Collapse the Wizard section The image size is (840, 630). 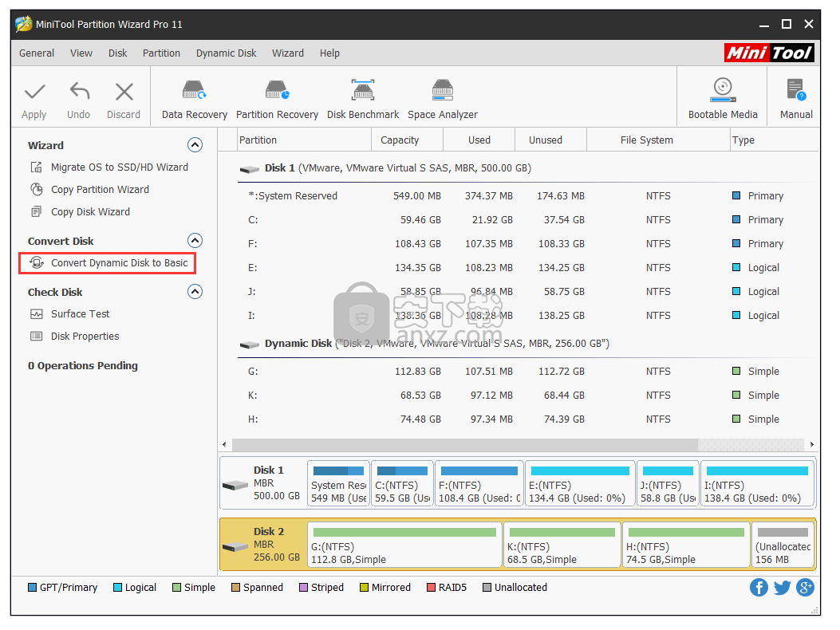(195, 144)
